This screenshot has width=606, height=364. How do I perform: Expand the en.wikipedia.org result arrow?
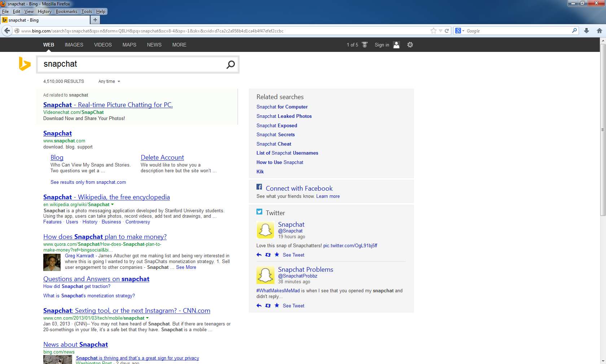pyautogui.click(x=112, y=204)
